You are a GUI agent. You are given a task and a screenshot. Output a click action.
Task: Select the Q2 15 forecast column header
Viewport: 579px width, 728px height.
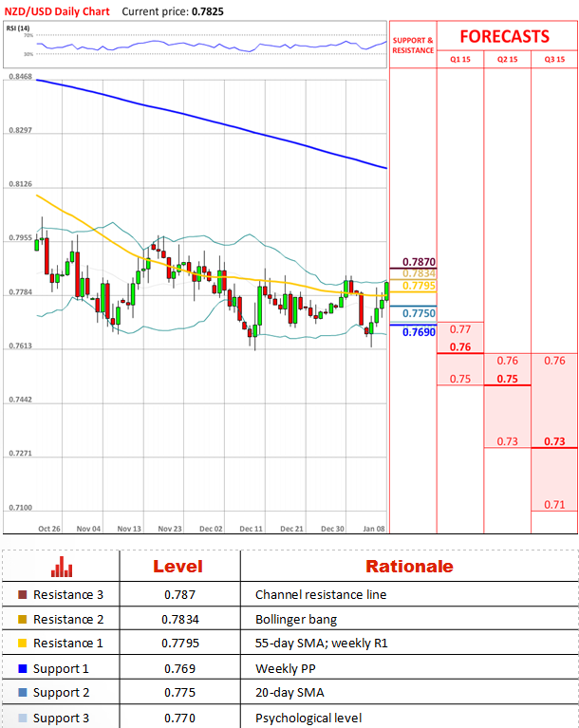tap(508, 60)
